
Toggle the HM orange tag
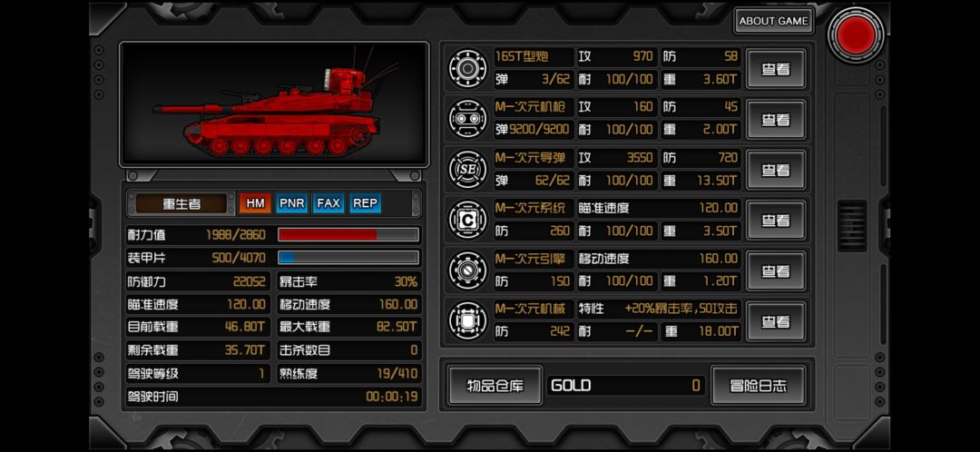coord(255,203)
